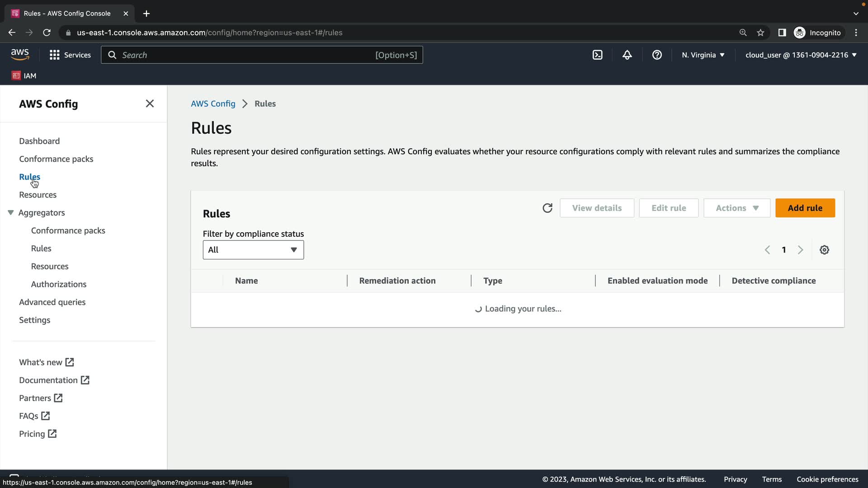The image size is (868, 488).
Task: Open table preferences gear icon
Action: click(x=824, y=250)
